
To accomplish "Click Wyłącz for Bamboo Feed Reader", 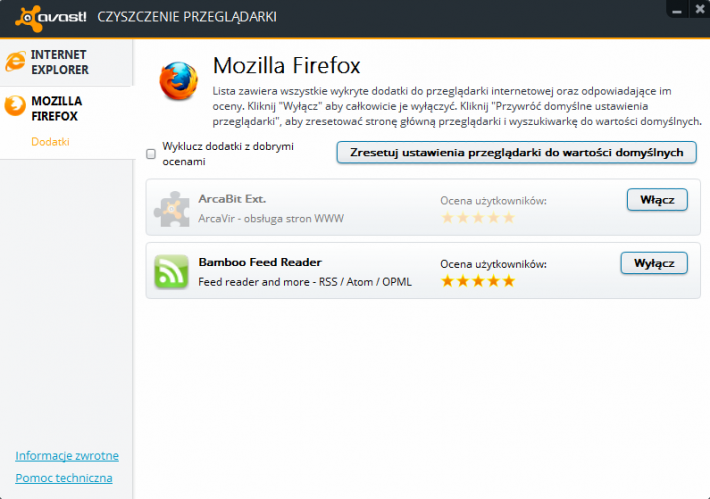I will click(x=654, y=263).
